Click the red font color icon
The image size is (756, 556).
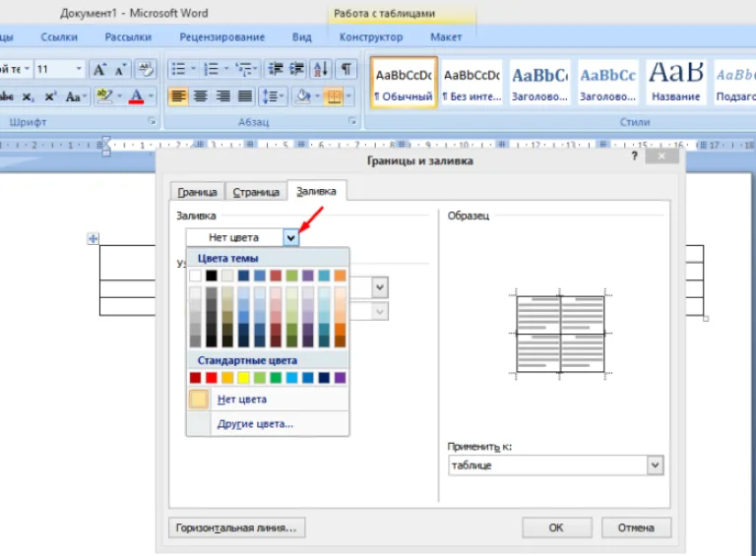(137, 96)
